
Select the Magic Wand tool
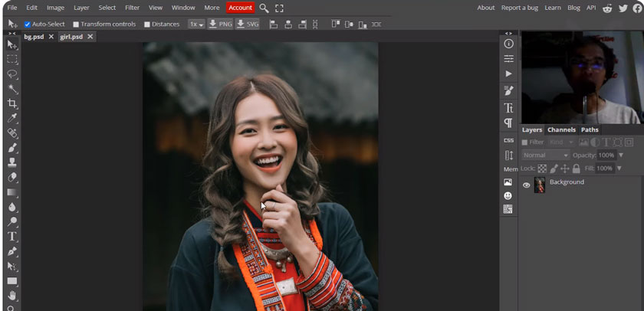pos(12,89)
